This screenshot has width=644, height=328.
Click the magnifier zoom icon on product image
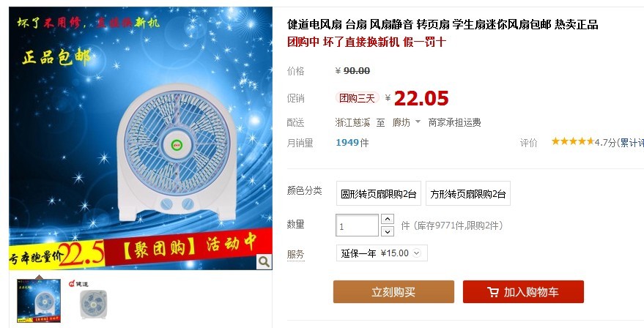264,261
